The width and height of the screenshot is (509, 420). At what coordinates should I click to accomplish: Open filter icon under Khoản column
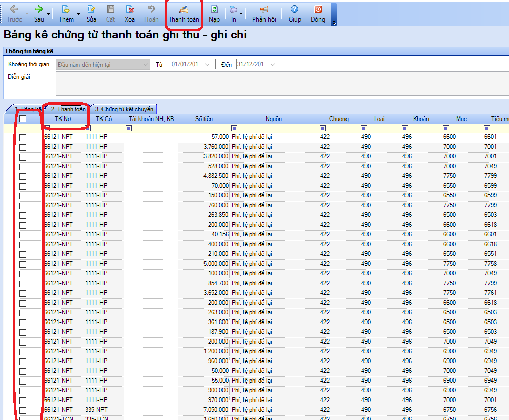click(x=405, y=128)
